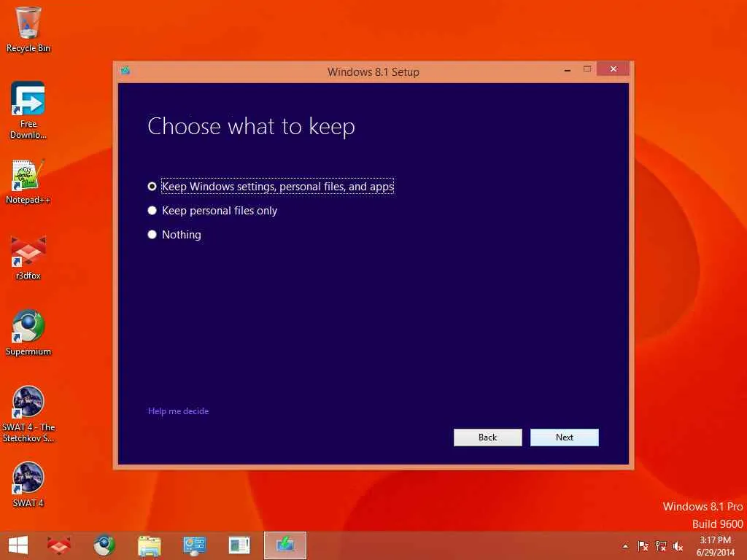This screenshot has width=747, height=560.
Task: Select Keep Windows settings, personal files, and apps
Action: point(271,186)
